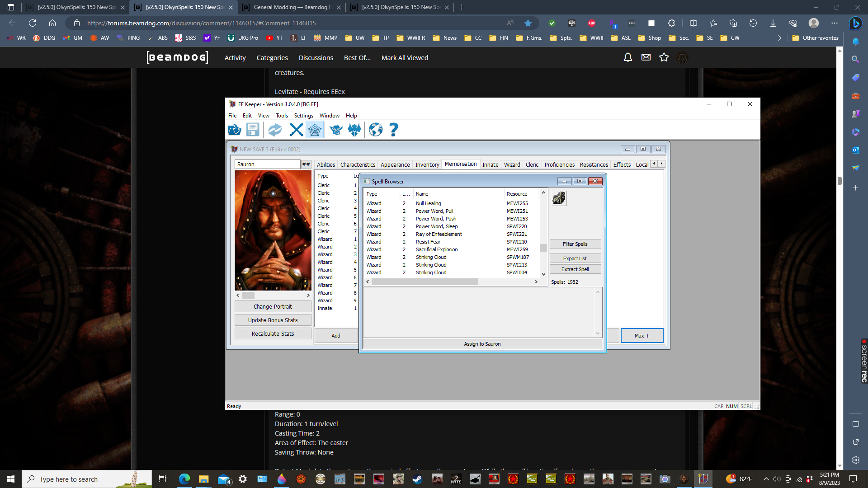
Task: Open Steam from the taskbar
Action: pyautogui.click(x=417, y=479)
